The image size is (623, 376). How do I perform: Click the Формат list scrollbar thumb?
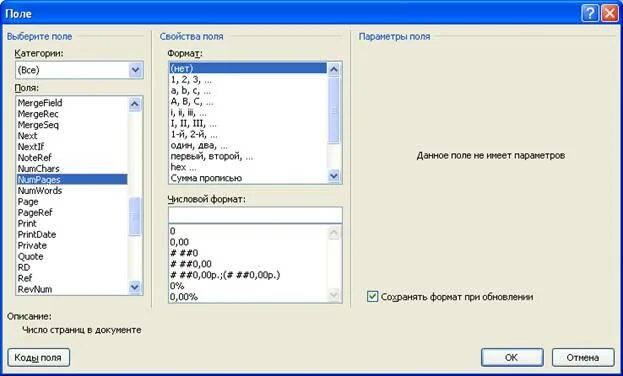(334, 110)
